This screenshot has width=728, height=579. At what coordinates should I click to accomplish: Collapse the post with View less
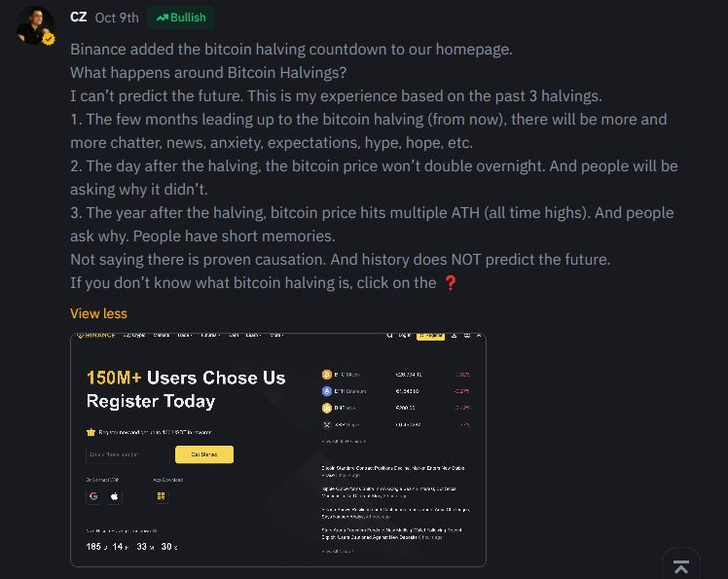click(98, 313)
